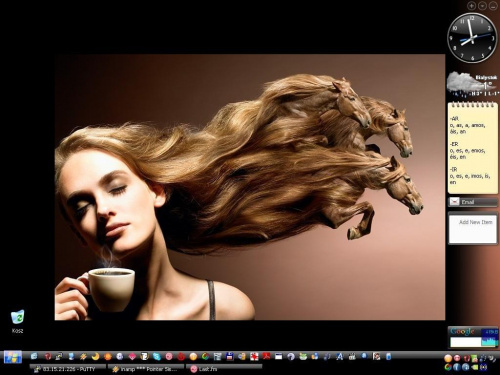Click the Email gadget in the sidebar
This screenshot has height=375, width=500.
(x=473, y=202)
